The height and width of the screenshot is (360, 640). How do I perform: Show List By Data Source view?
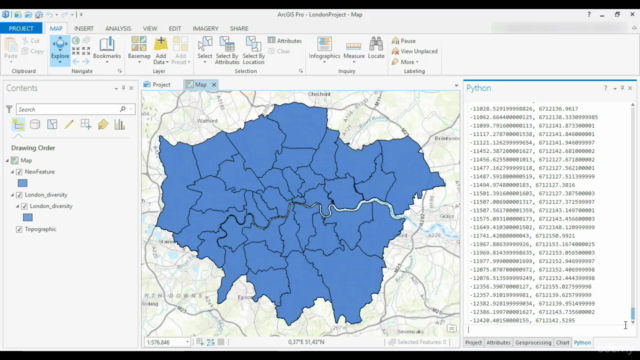[35, 124]
